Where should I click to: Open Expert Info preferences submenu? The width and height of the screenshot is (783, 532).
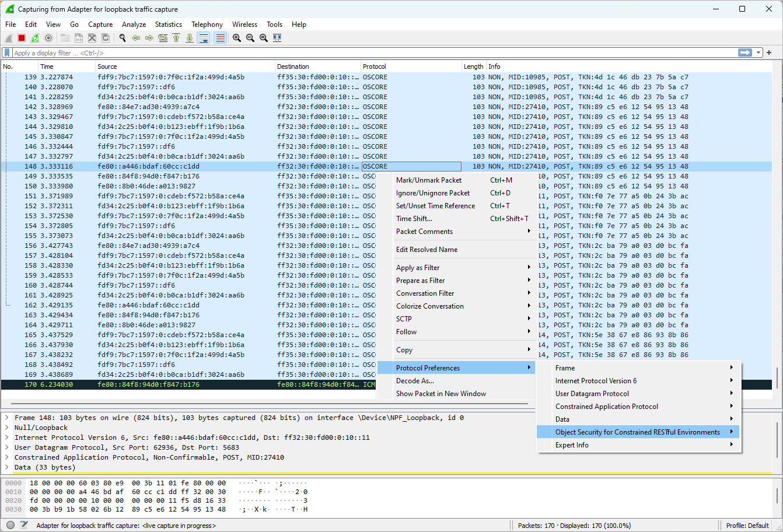click(x=638, y=445)
